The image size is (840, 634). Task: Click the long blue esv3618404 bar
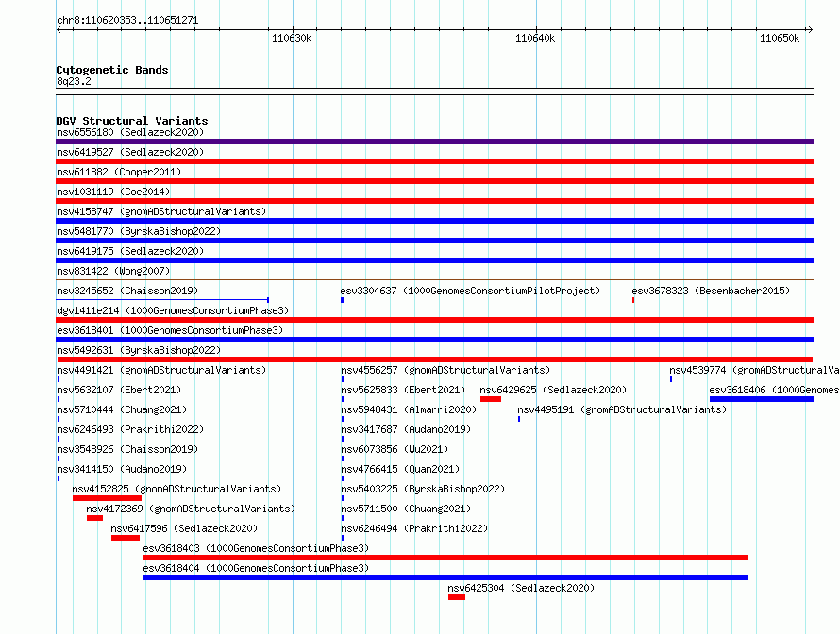(445, 577)
